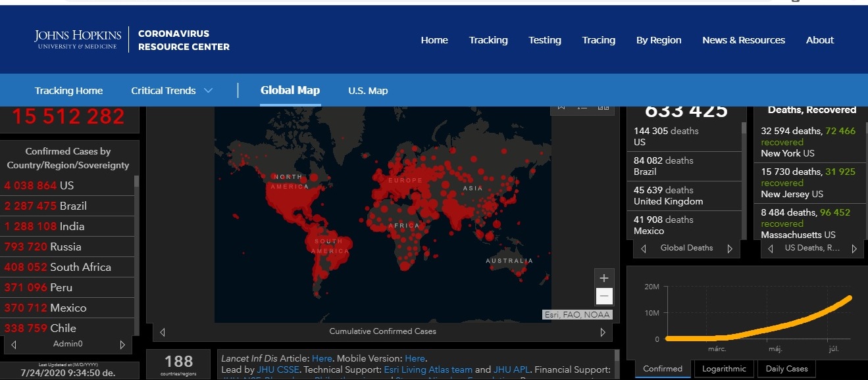The image size is (868, 380).
Task: Select the 793 720 Russia row
Action: pyautogui.click(x=68, y=247)
